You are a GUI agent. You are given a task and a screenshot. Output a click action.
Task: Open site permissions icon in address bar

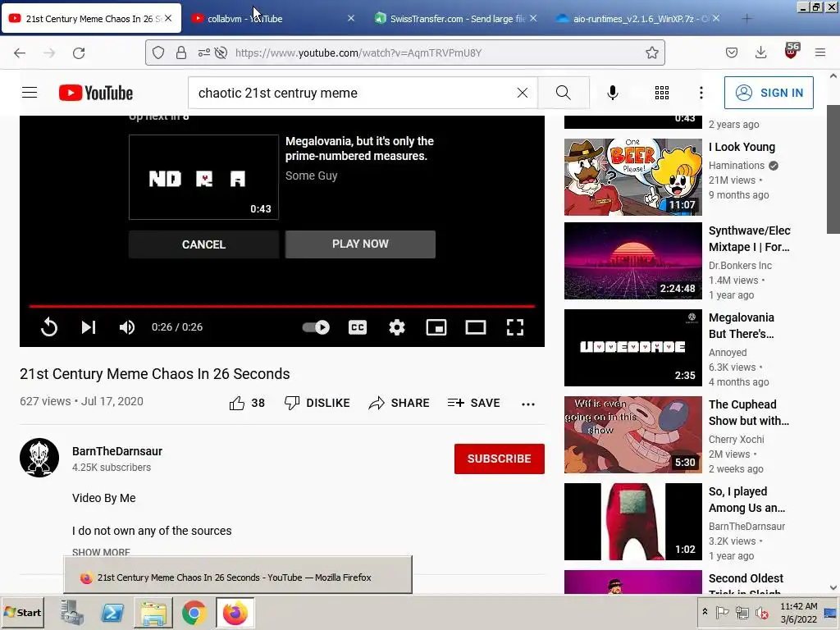204,52
